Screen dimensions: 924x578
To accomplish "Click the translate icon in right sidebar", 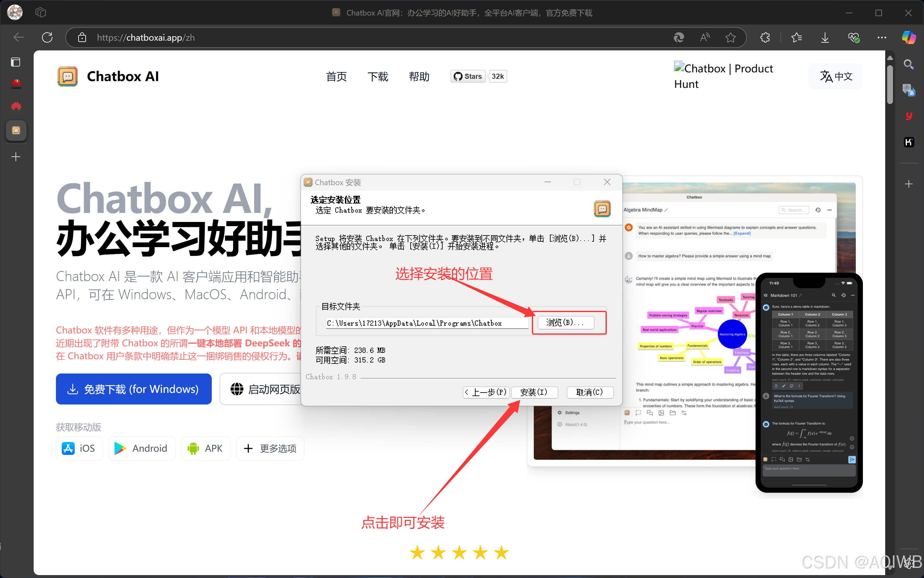I will pyautogui.click(x=909, y=90).
